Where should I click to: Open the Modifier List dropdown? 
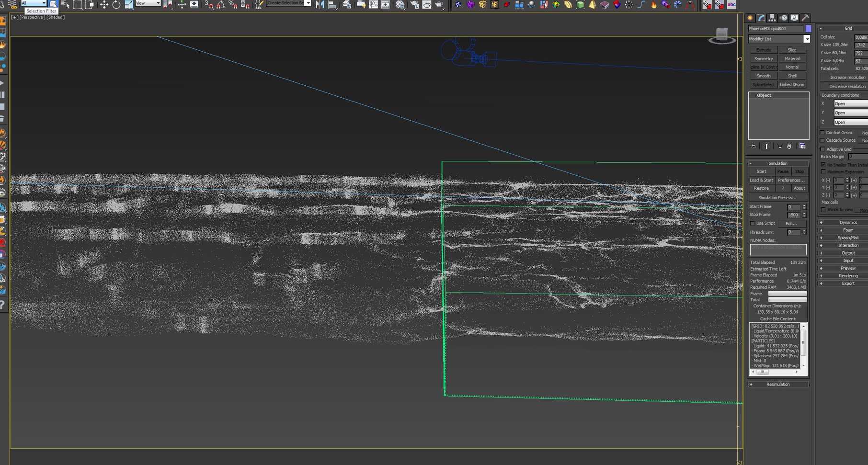pyautogui.click(x=779, y=39)
